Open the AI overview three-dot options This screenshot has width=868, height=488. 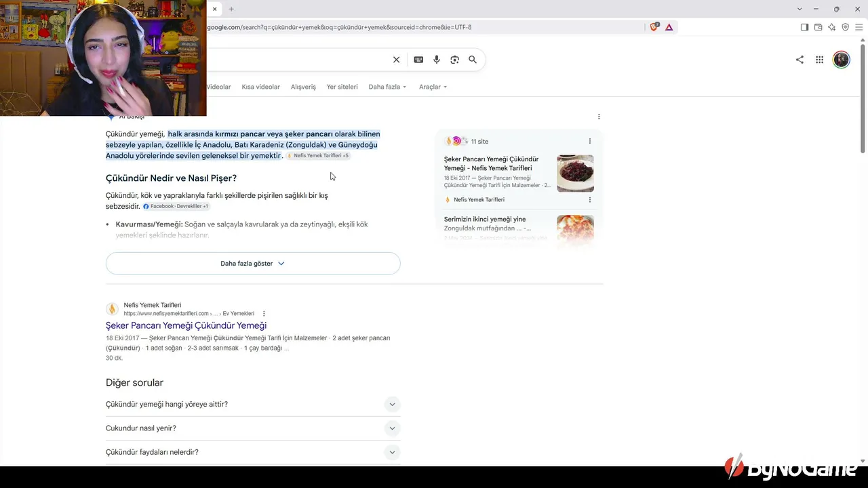pos(599,117)
